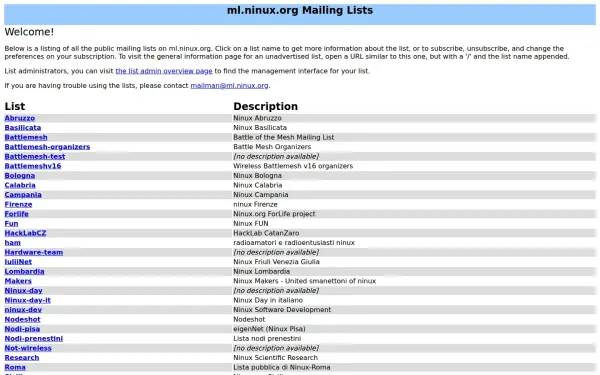Open the Campania mailing list
600x375 pixels.
(23, 195)
